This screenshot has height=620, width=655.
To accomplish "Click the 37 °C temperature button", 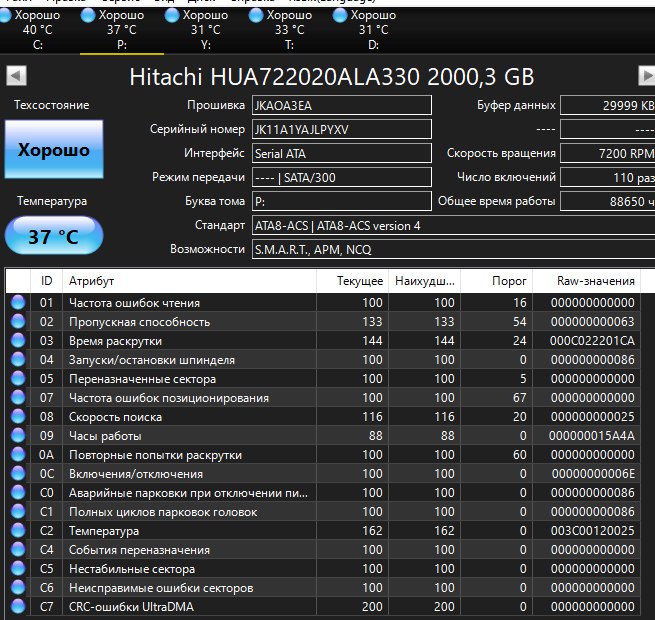I will coord(54,235).
